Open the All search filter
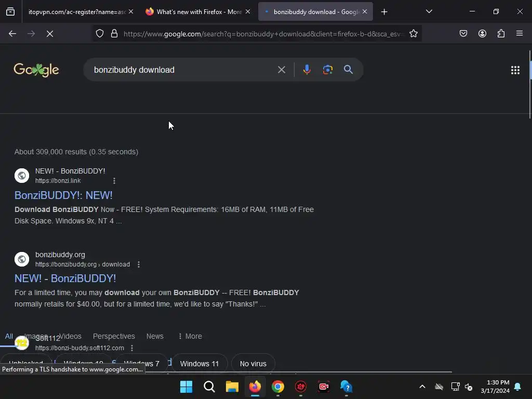 (x=9, y=336)
